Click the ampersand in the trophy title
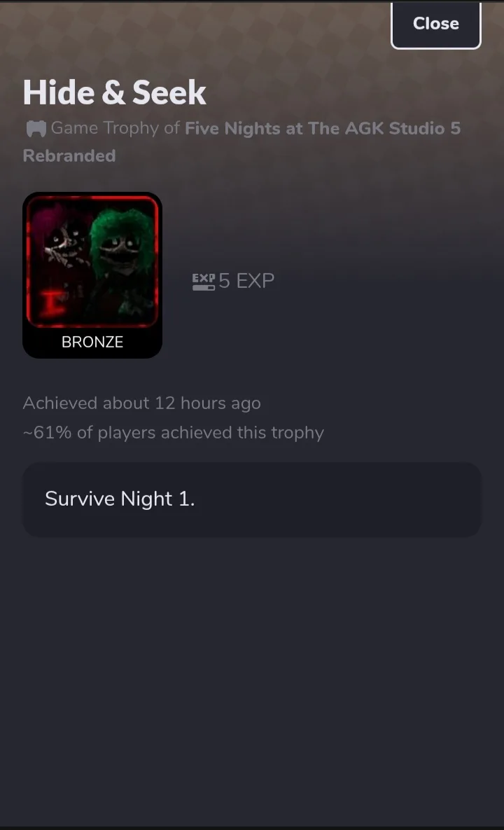 click(113, 93)
